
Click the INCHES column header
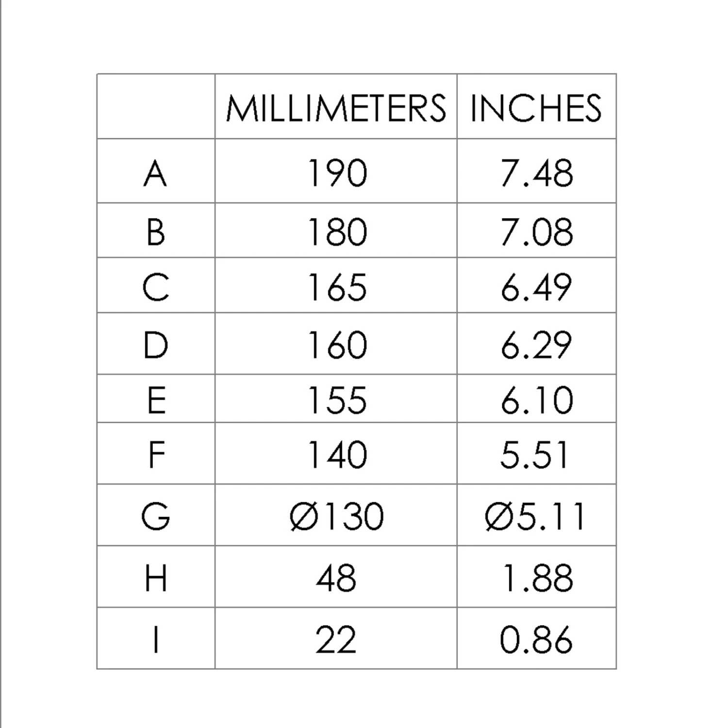pyautogui.click(x=536, y=108)
